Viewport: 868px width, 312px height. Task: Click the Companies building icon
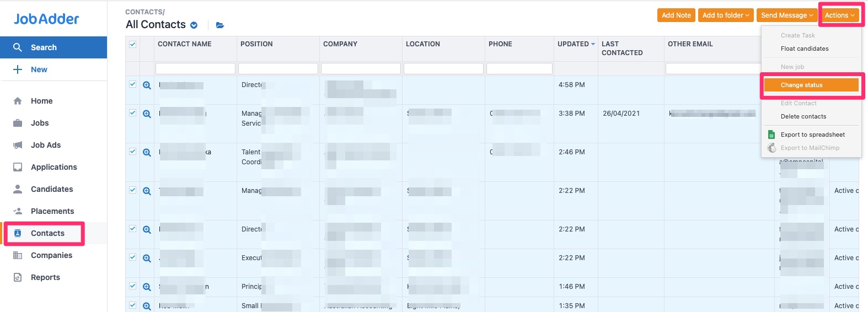tap(18, 255)
